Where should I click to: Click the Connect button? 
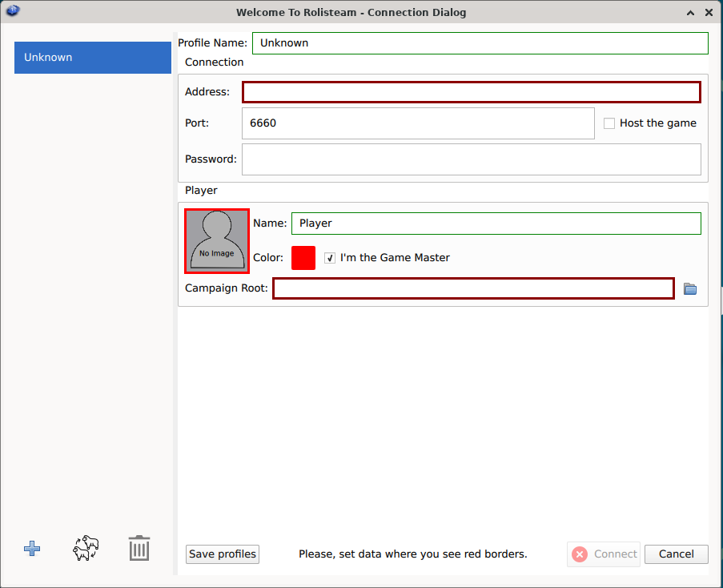[605, 554]
